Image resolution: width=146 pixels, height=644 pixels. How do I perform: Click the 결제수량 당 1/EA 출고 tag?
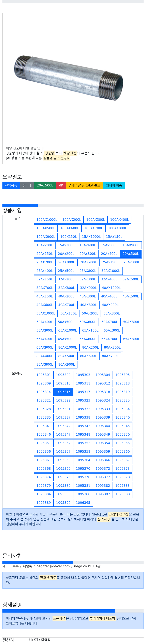tap(85, 185)
